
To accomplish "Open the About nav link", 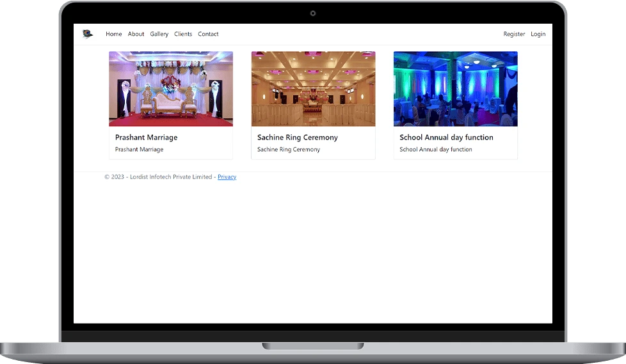I will tap(136, 34).
